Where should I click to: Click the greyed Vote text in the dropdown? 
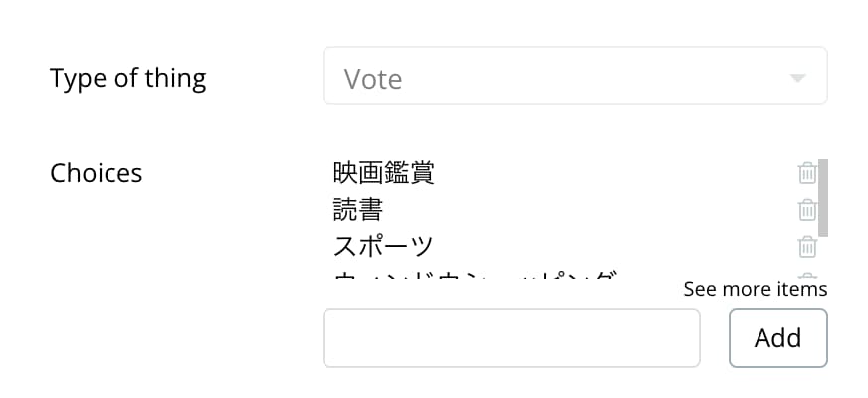click(373, 78)
